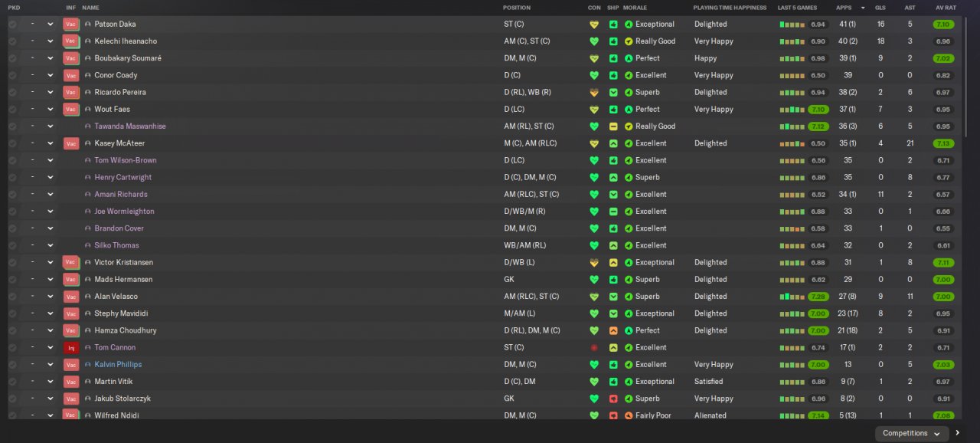The width and height of the screenshot is (980, 443).
Task: Click Jakub Stolarczyk's red match sharpness icon
Action: (x=613, y=399)
